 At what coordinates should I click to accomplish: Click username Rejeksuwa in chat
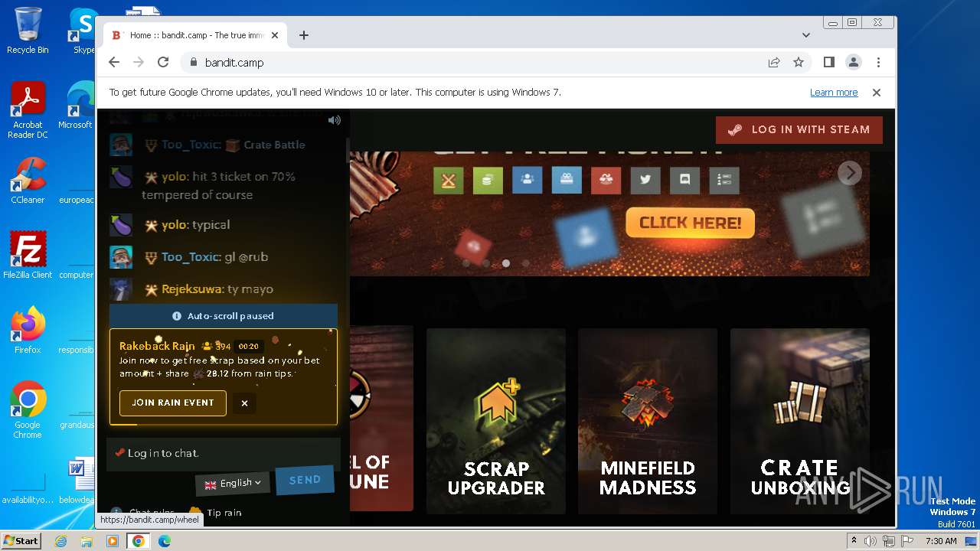click(x=193, y=289)
